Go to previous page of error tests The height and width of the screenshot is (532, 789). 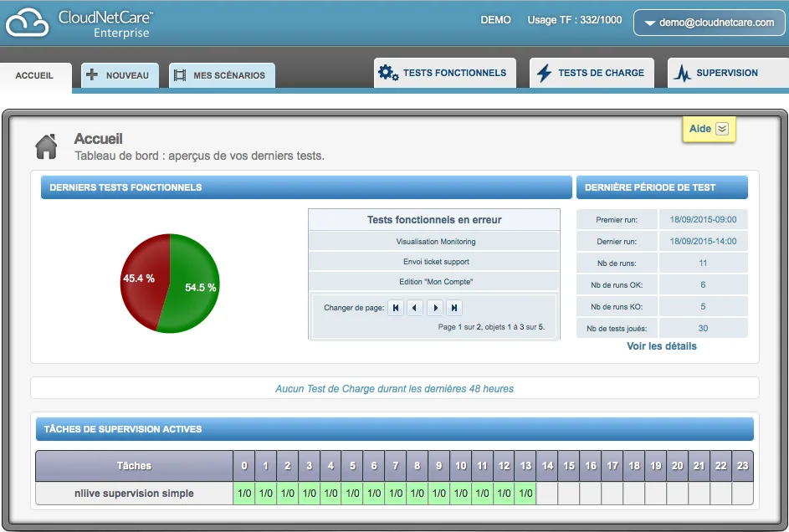pyautogui.click(x=415, y=308)
